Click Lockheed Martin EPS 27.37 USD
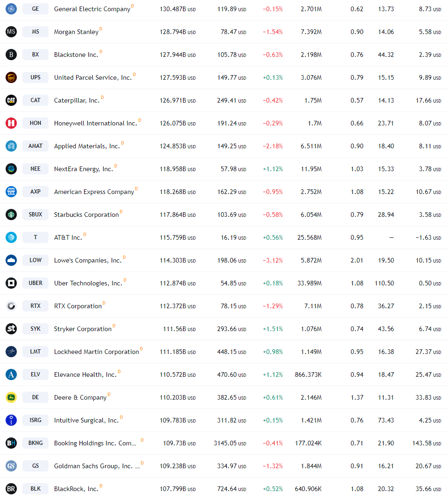Viewport: 448px width, 499px height. tap(428, 352)
